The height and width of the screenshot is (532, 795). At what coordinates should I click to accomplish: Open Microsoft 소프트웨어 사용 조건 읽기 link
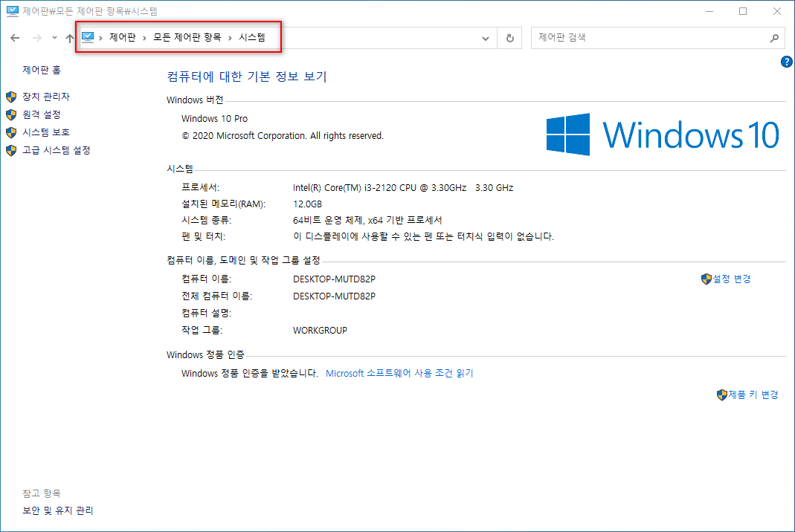click(x=399, y=374)
